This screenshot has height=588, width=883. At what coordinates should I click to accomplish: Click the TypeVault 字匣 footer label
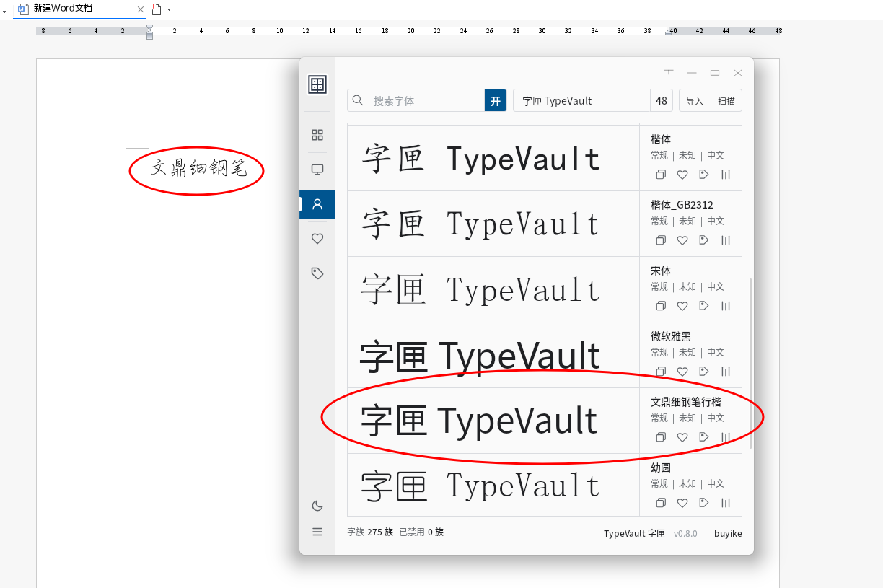[634, 533]
